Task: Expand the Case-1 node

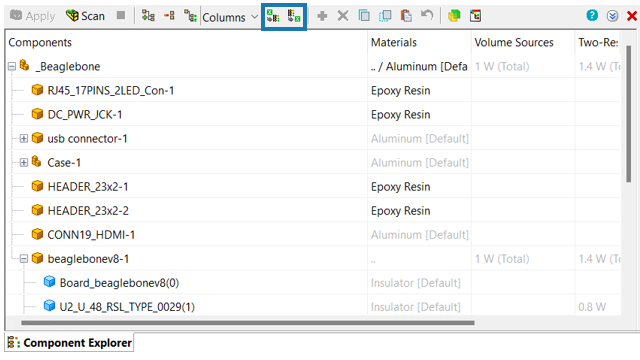Action: 24,162
